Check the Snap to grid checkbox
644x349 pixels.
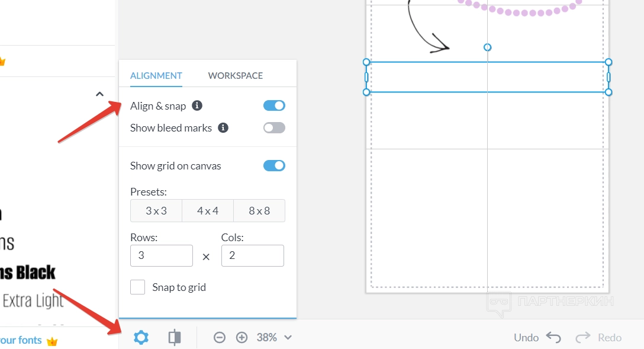tap(137, 287)
